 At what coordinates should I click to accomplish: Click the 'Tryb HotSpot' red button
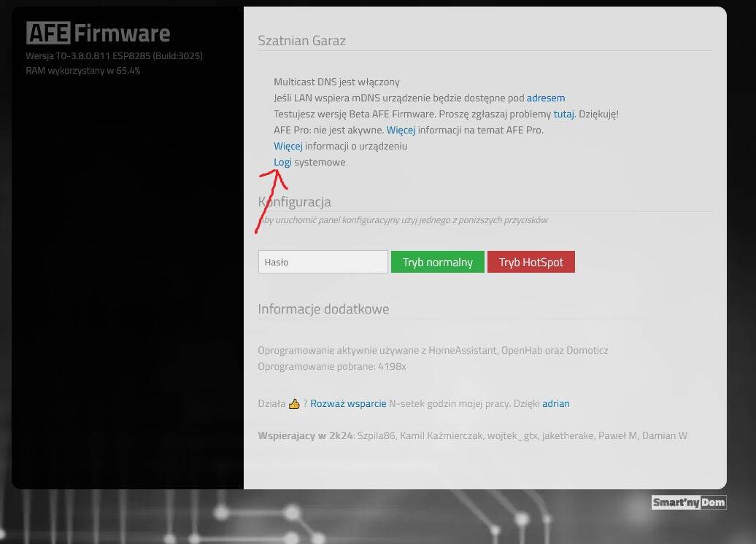[x=531, y=262]
